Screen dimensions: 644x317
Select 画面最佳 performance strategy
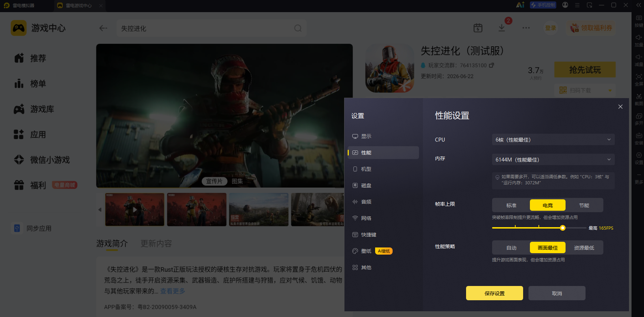click(548, 247)
